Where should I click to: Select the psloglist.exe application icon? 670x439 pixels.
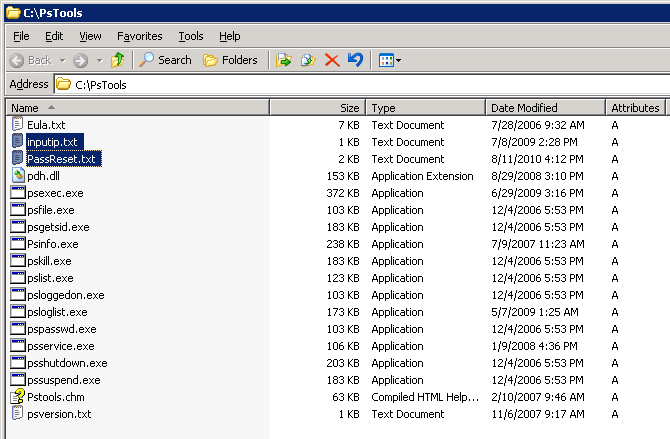[x=18, y=311]
